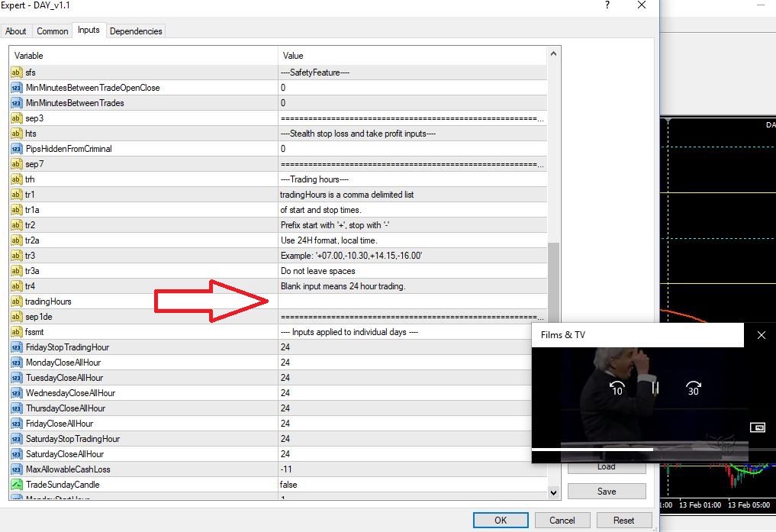Click the boolean icon next to TradeSundayCandle
This screenshot has width=776, height=532.
click(16, 485)
